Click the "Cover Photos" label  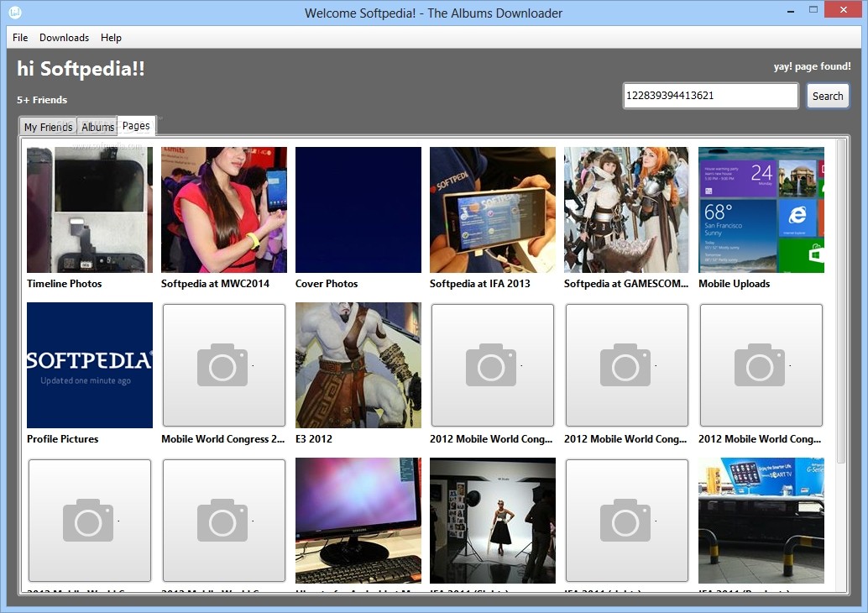(x=327, y=284)
